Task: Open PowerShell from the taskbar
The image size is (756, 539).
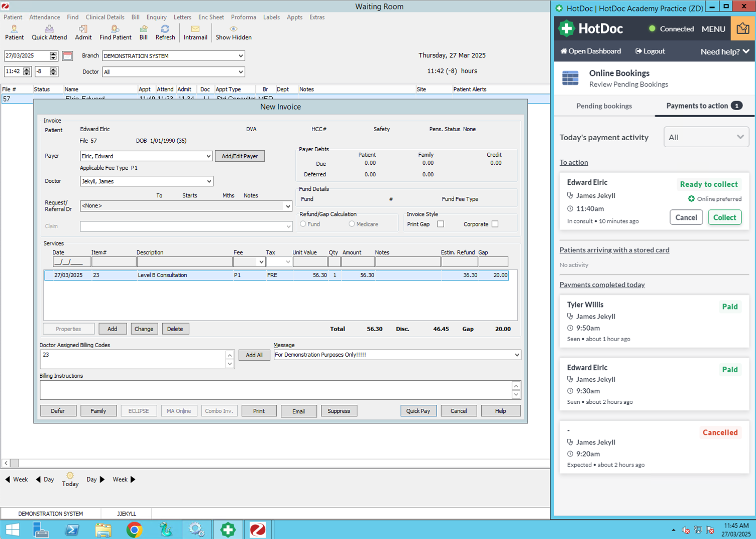Action: pos(72,530)
